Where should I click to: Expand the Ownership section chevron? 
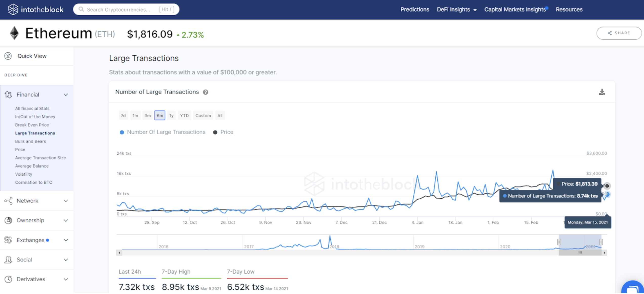coord(66,221)
